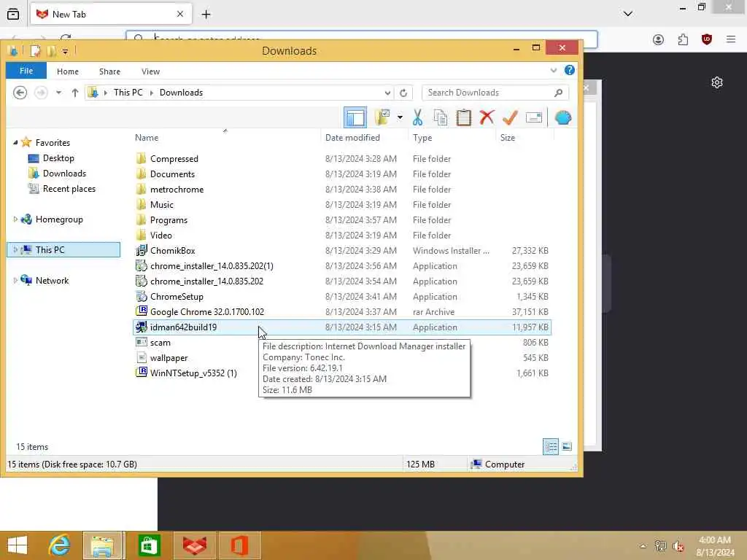Collapse the Favorites tree section
Screen dimensions: 747x560
15,142
